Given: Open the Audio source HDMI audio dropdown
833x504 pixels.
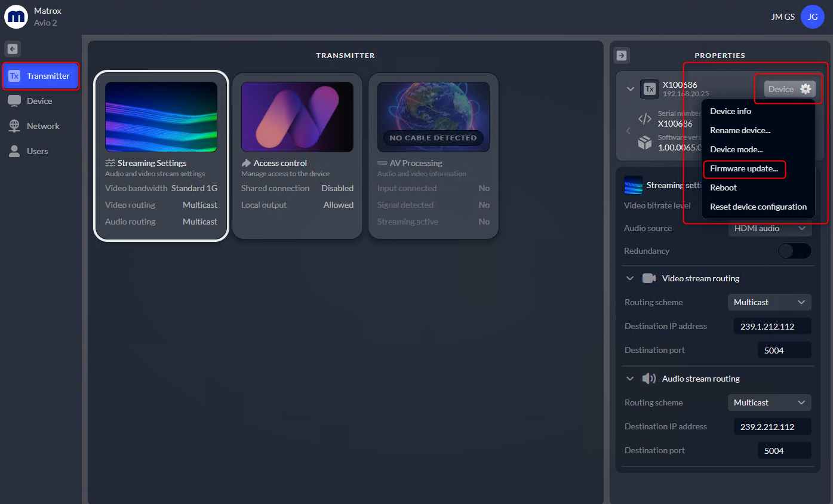Looking at the screenshot, I should (x=770, y=228).
